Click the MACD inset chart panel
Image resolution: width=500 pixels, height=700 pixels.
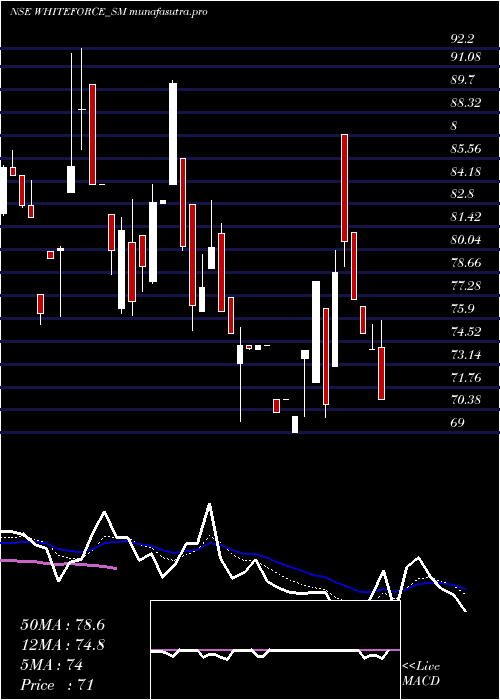pyautogui.click(x=275, y=650)
